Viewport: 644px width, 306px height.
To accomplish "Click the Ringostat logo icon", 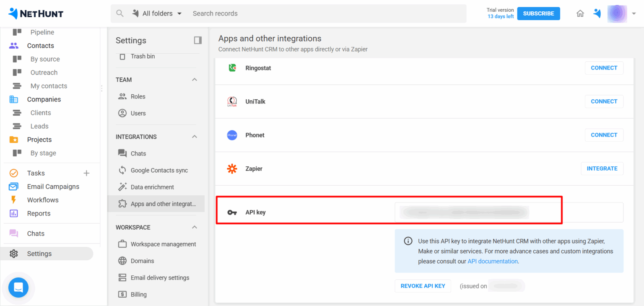I will (x=232, y=68).
